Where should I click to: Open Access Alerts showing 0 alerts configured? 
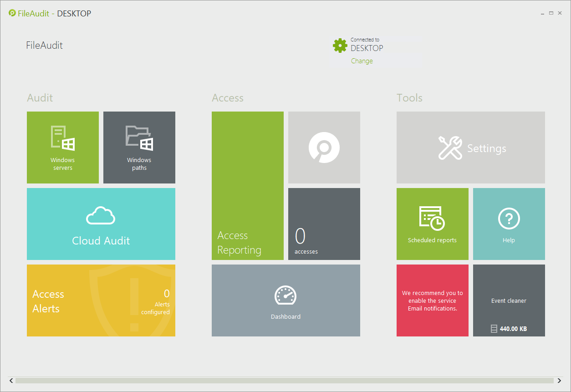101,300
